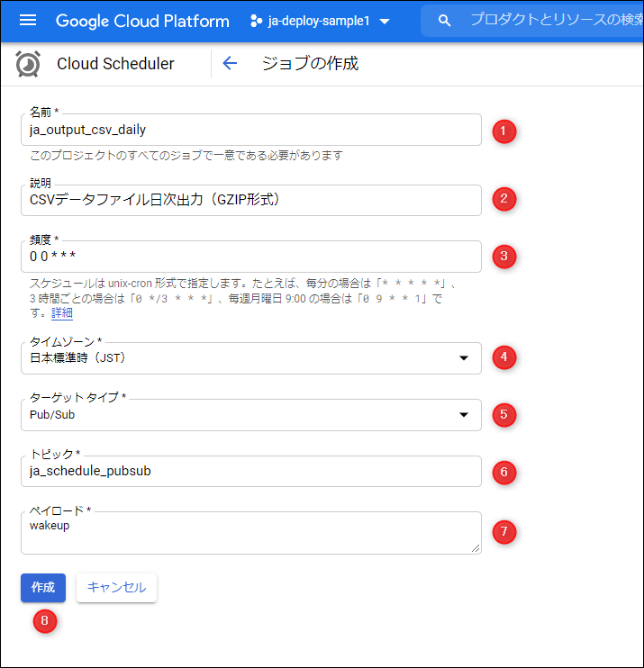Click the キャンセル button

116,587
